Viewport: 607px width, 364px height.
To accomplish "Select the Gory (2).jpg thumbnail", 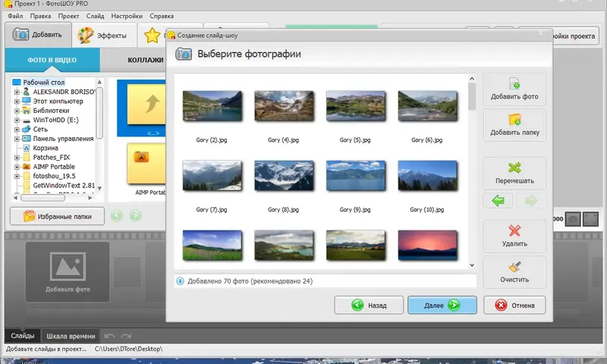I will pos(212,106).
